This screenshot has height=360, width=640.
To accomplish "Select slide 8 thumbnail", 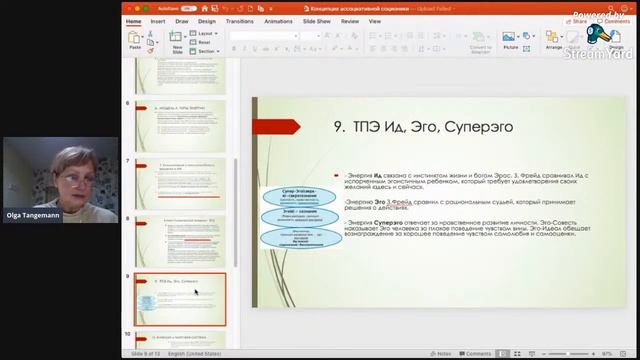I will pyautogui.click(x=180, y=242).
